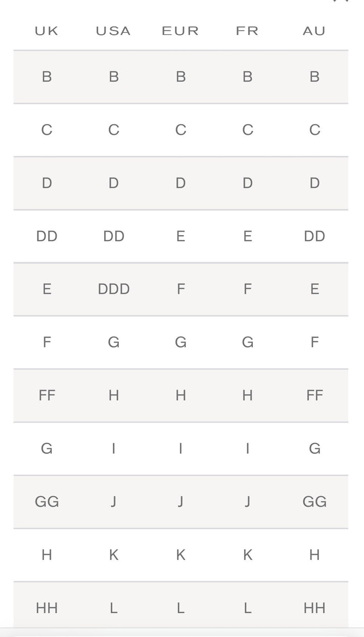The height and width of the screenshot is (637, 364).
Task: Click the DDD cell in USA column
Action: pyautogui.click(x=114, y=289)
